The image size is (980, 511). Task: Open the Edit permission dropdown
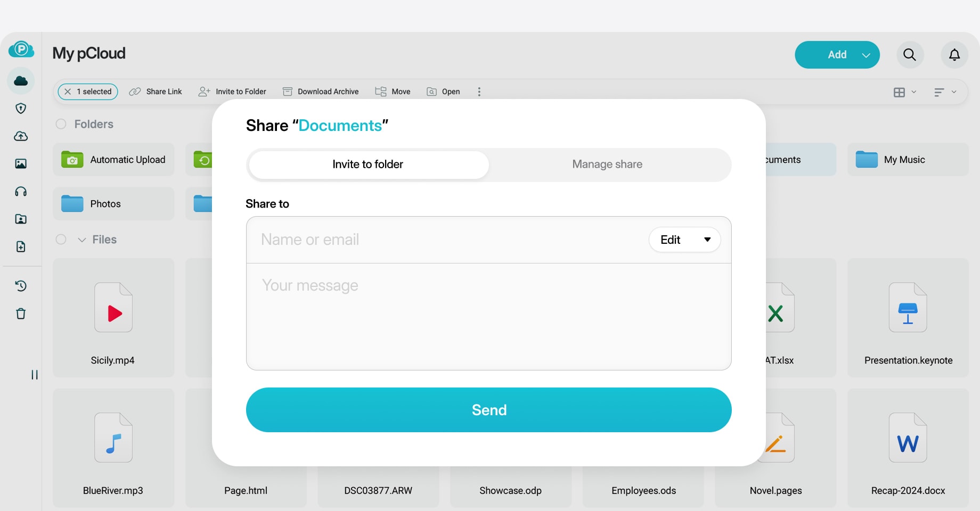click(684, 240)
